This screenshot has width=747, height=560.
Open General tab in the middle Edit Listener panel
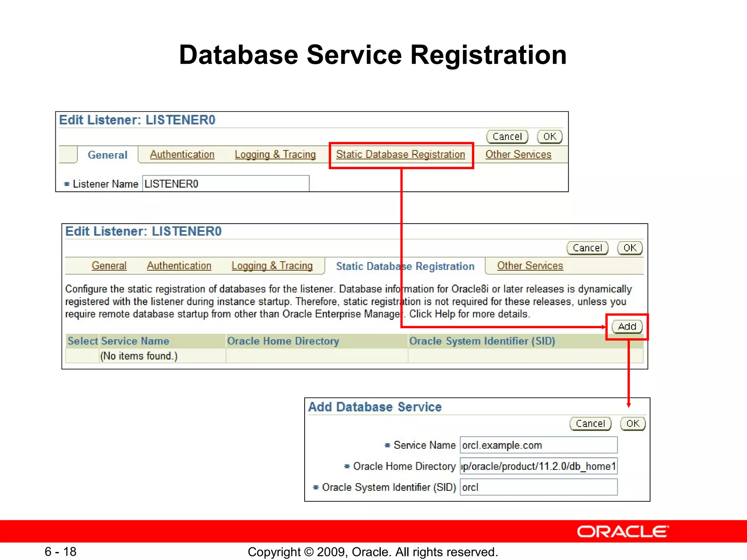[109, 266]
